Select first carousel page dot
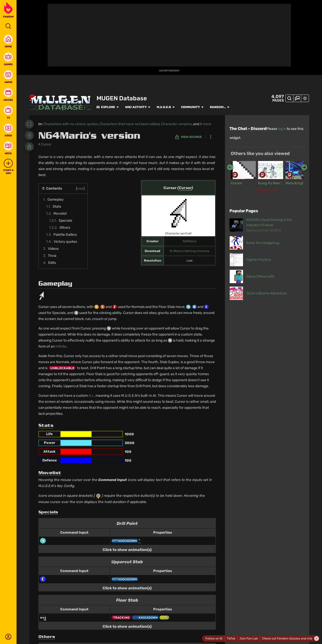 pos(259,191)
